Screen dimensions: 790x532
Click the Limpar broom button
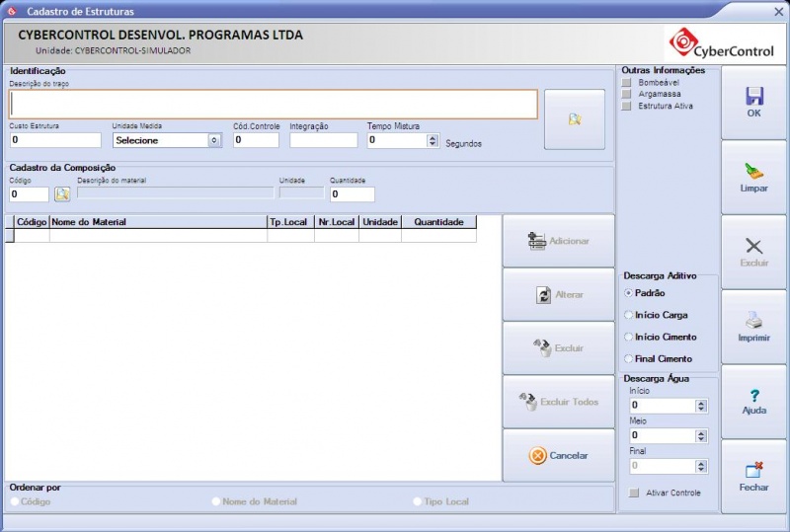tap(753, 178)
